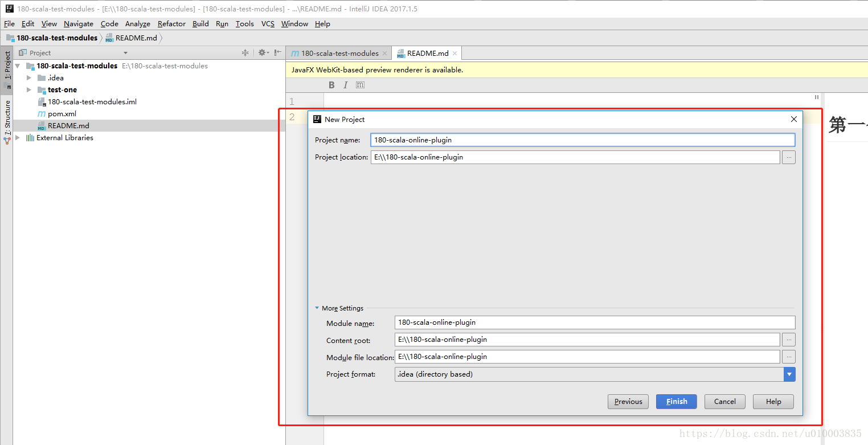Browse for Content root folder
The image size is (868, 445).
(788, 340)
